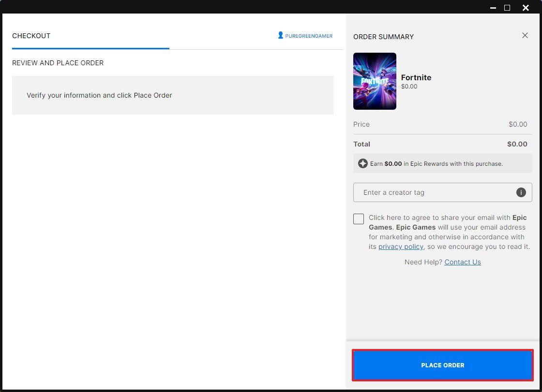Open the creator tag info icon
The width and height of the screenshot is (542, 392).
point(521,192)
